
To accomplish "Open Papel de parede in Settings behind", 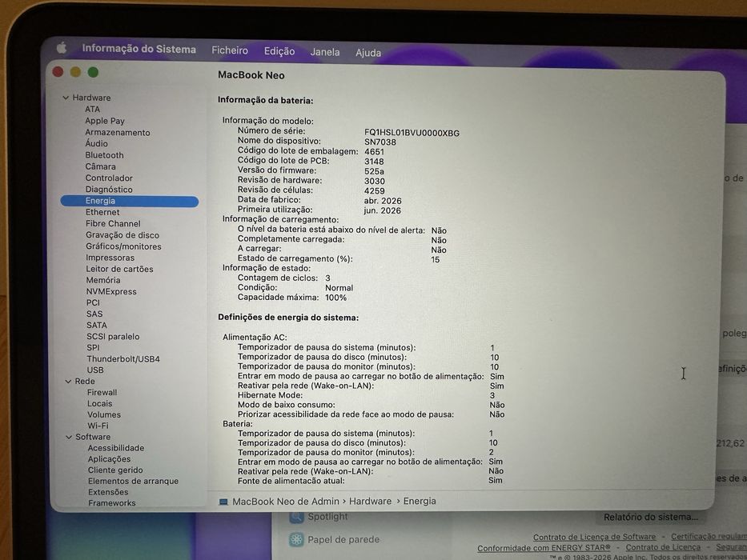I will pyautogui.click(x=334, y=539).
